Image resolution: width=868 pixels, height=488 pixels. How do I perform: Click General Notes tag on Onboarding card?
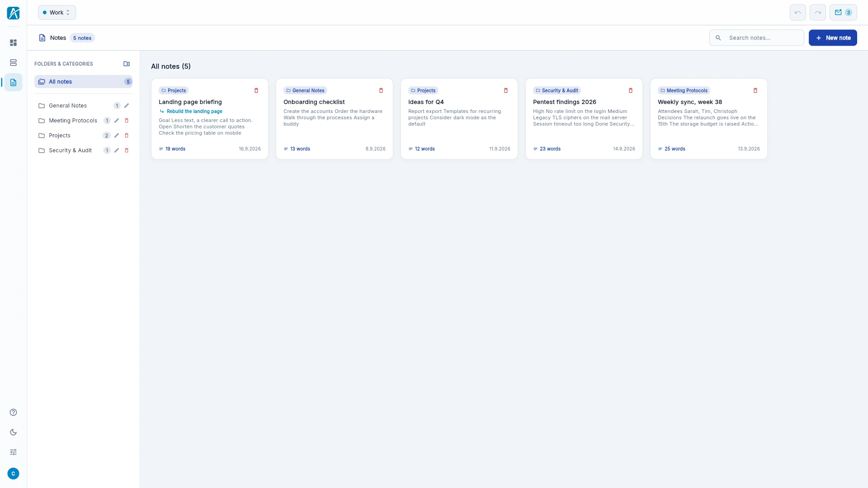coord(305,90)
